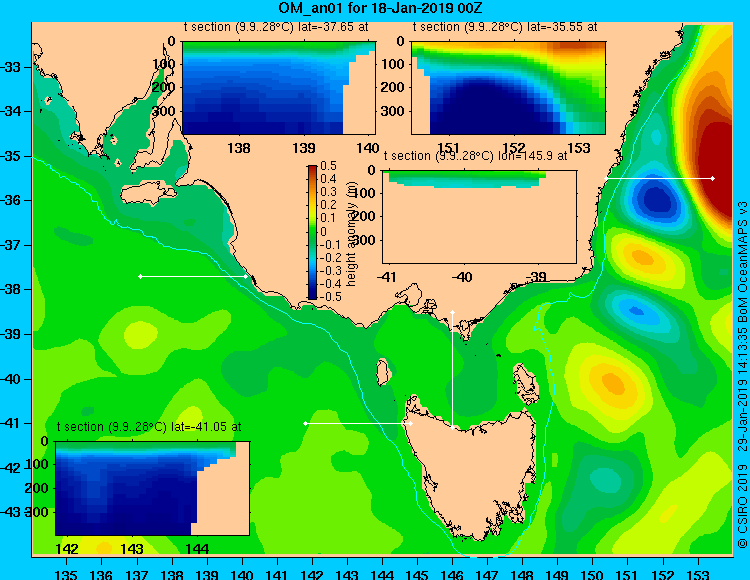This screenshot has height=580, width=750.
Task: Click Kangaroo Island on the map
Action: [x=148, y=193]
